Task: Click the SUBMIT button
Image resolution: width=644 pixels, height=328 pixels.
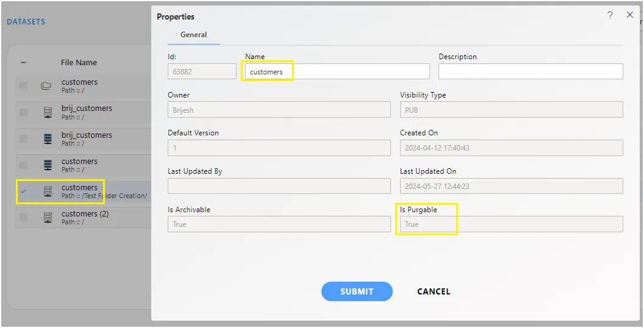Action: (x=357, y=291)
